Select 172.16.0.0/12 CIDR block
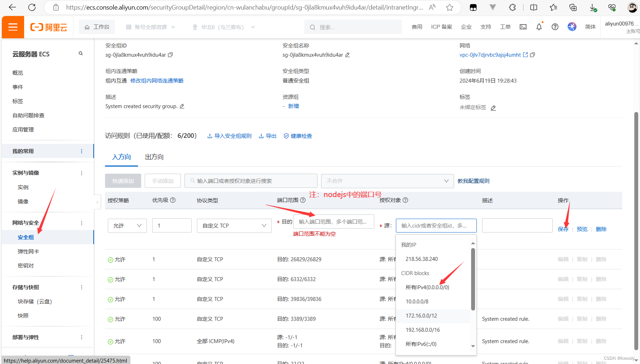This screenshot has width=640, height=364. 433,316
